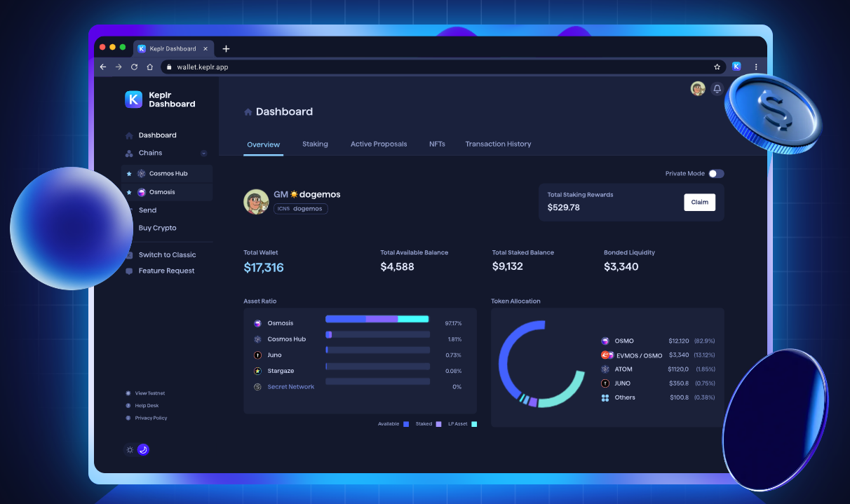Click the browser home button
Image resolution: width=850 pixels, height=504 pixels.
click(x=149, y=67)
